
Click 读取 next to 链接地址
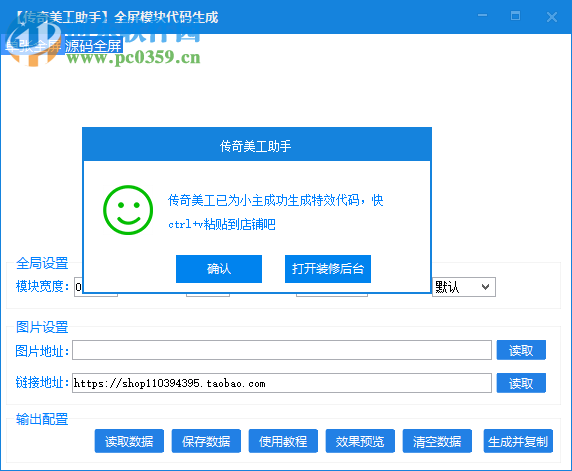pyautogui.click(x=521, y=383)
